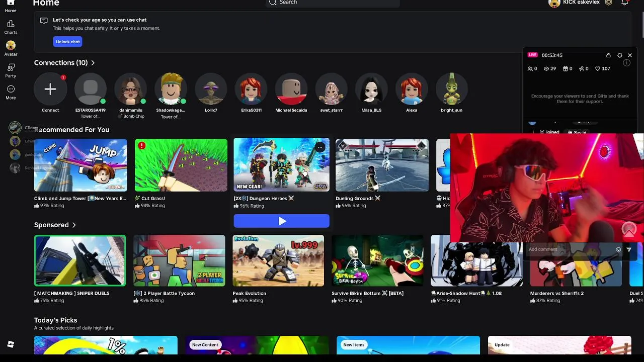The image size is (644, 362).
Task: Open Lolilx7's profile avatar
Action: (211, 89)
